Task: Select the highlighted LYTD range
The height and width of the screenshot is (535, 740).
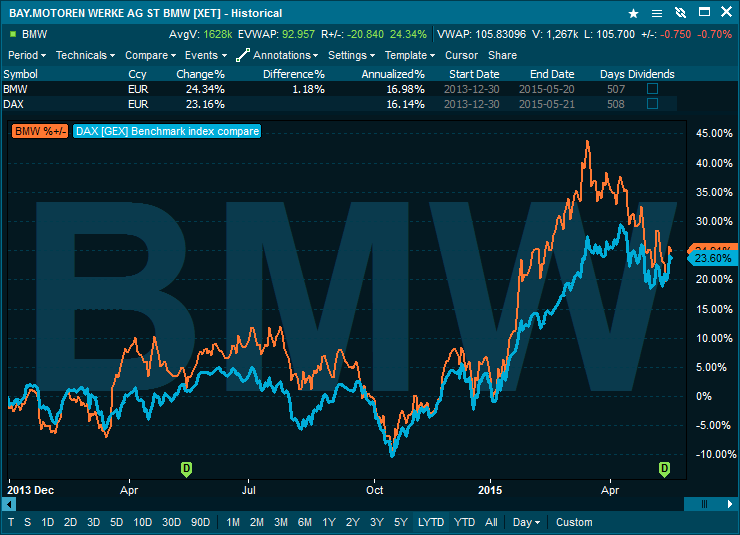Action: tap(431, 522)
